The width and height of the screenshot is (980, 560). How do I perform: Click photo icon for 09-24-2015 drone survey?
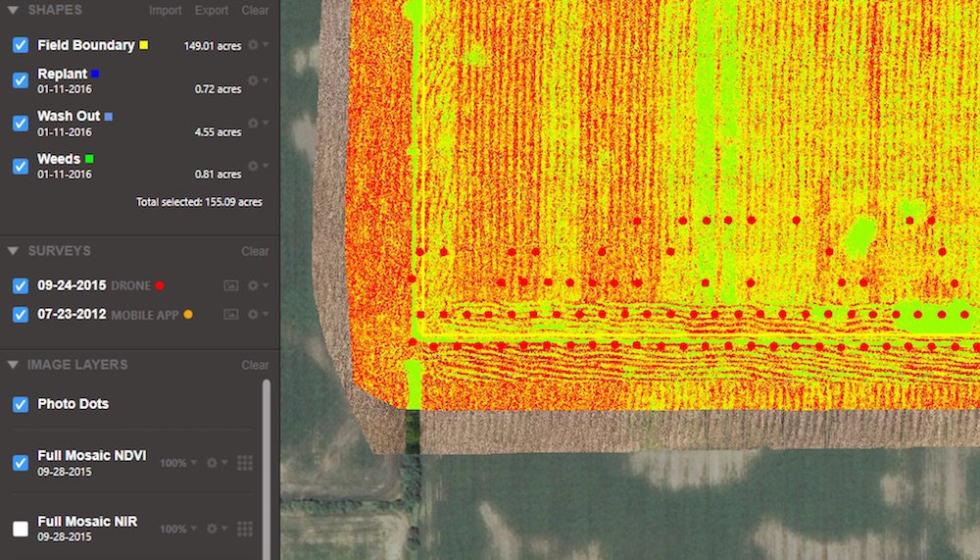point(231,285)
